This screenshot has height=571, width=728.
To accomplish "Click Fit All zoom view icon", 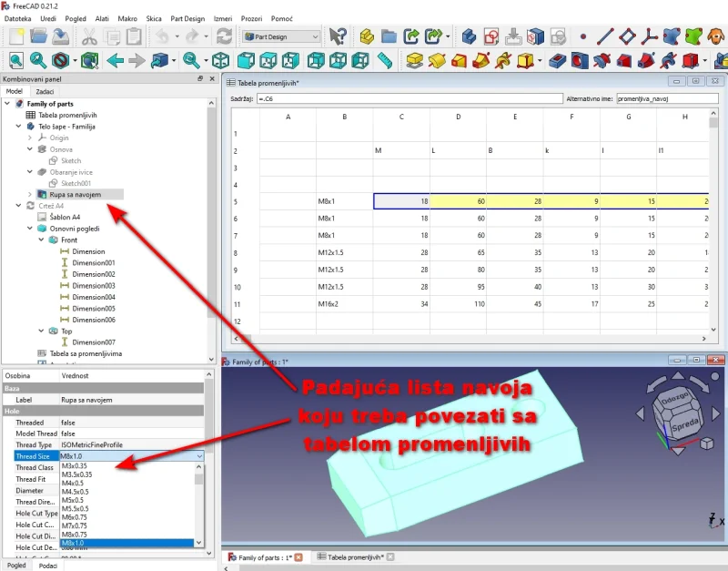I will click(14, 61).
